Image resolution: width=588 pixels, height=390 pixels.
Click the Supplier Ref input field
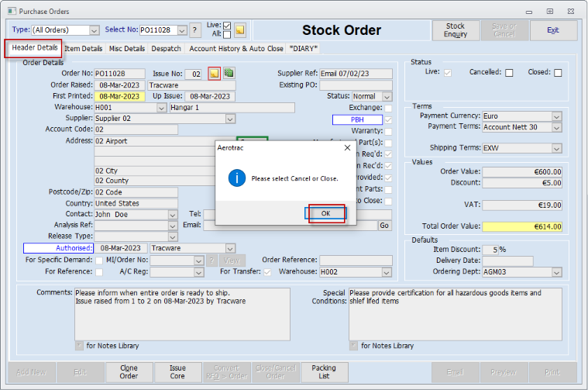click(356, 74)
